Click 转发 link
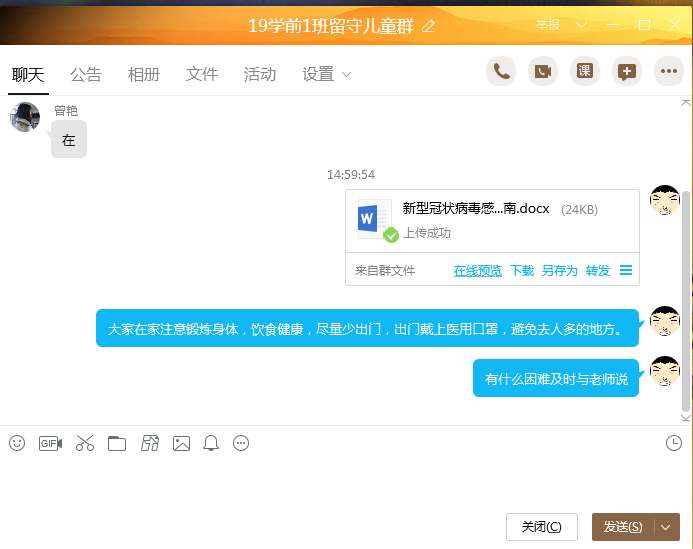The image size is (693, 549). 598,271
